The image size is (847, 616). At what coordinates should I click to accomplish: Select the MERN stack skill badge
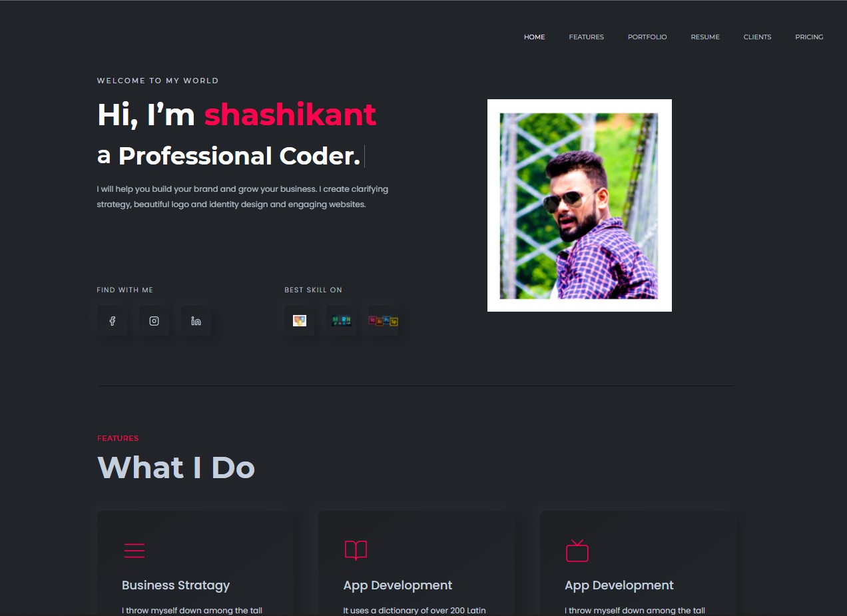(x=341, y=320)
